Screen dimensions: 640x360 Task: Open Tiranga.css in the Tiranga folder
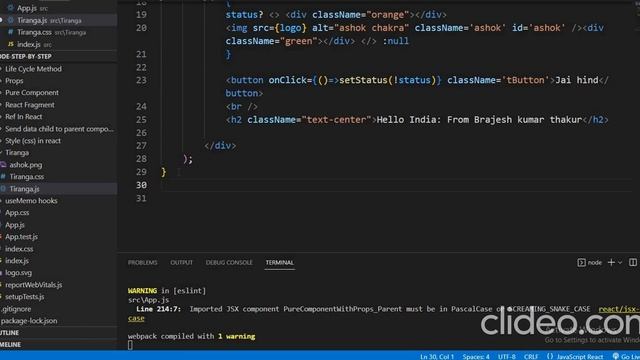click(26, 176)
